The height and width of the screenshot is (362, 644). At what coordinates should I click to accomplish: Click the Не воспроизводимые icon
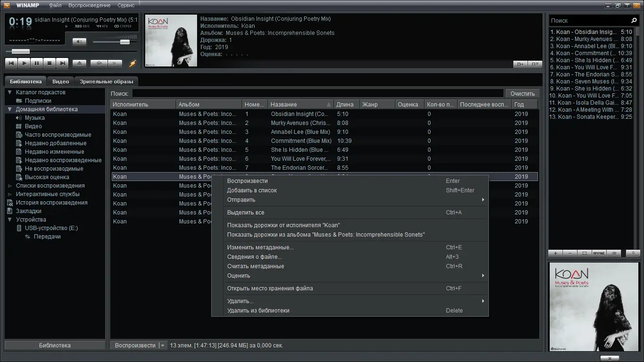tap(19, 169)
